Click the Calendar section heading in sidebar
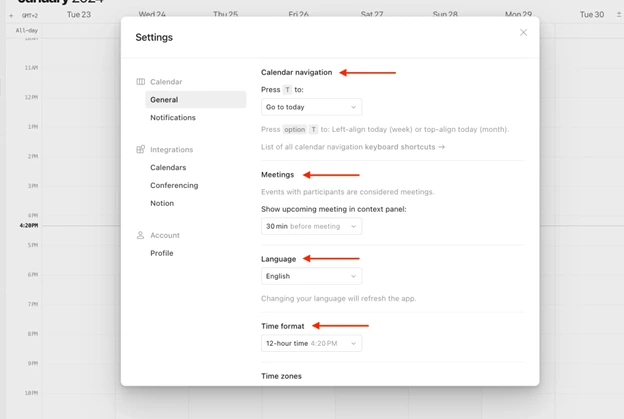The height and width of the screenshot is (419, 624). click(x=166, y=82)
